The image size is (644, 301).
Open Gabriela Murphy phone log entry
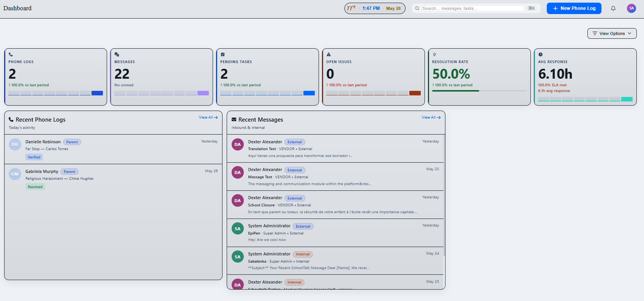tap(113, 179)
